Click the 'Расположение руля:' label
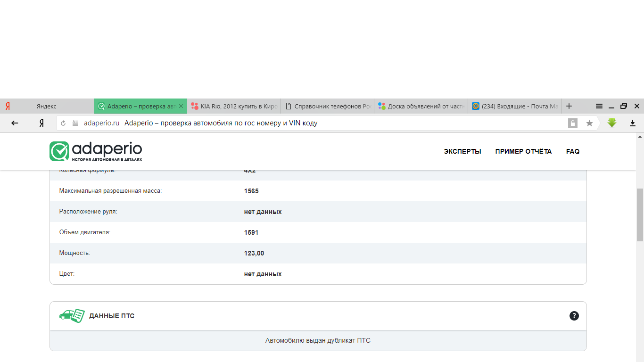This screenshot has width=644, height=362. click(88, 212)
